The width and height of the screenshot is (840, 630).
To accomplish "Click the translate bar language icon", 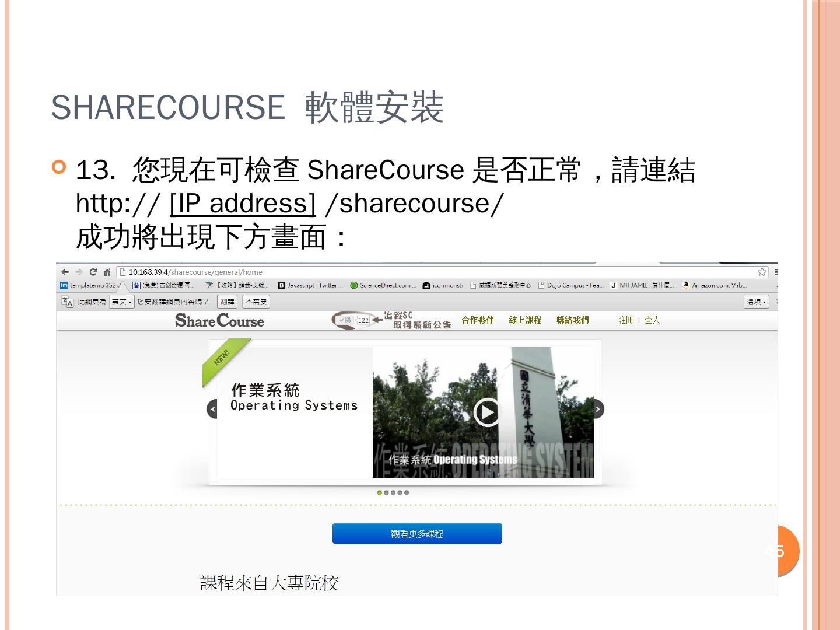I will pyautogui.click(x=67, y=302).
